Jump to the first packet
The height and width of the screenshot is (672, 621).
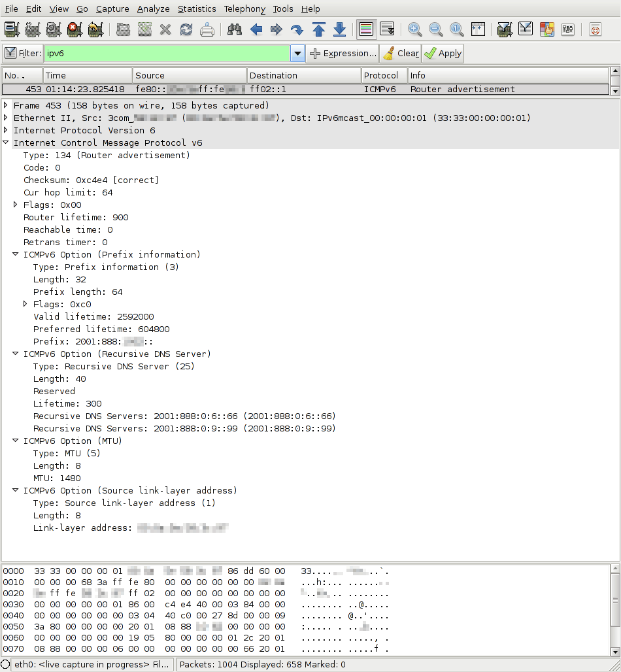pos(318,29)
